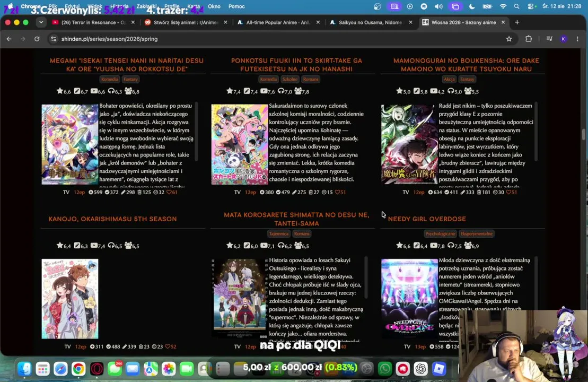Bookmark this page with the star icon
This screenshot has width=588, height=382.
[509, 39]
